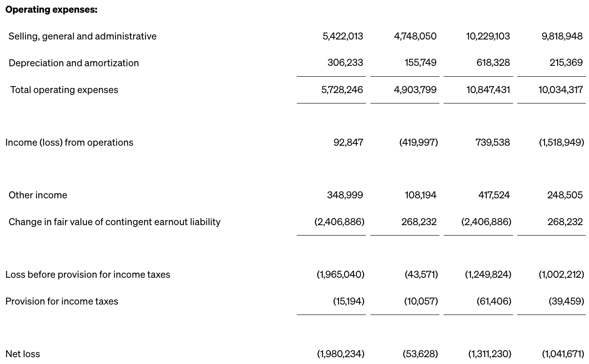This screenshot has width=589, height=364.
Task: Select the (1,041,671) net loss value
Action: [563, 354]
